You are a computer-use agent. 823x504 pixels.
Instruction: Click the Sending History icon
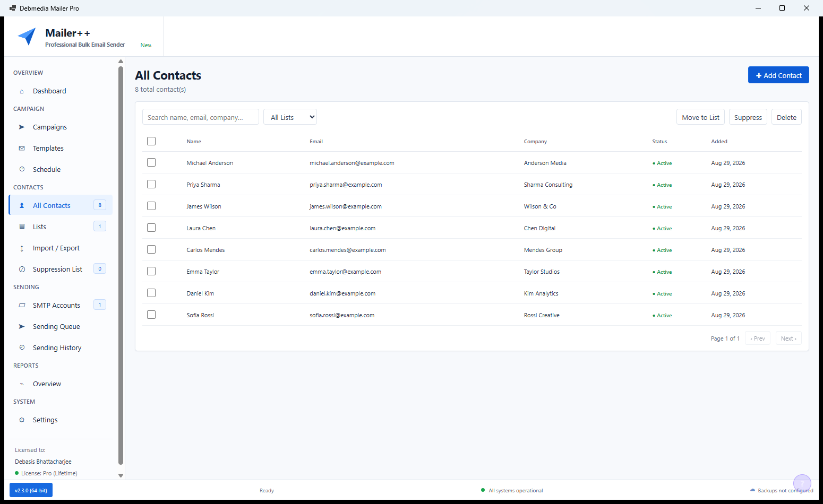click(x=22, y=348)
